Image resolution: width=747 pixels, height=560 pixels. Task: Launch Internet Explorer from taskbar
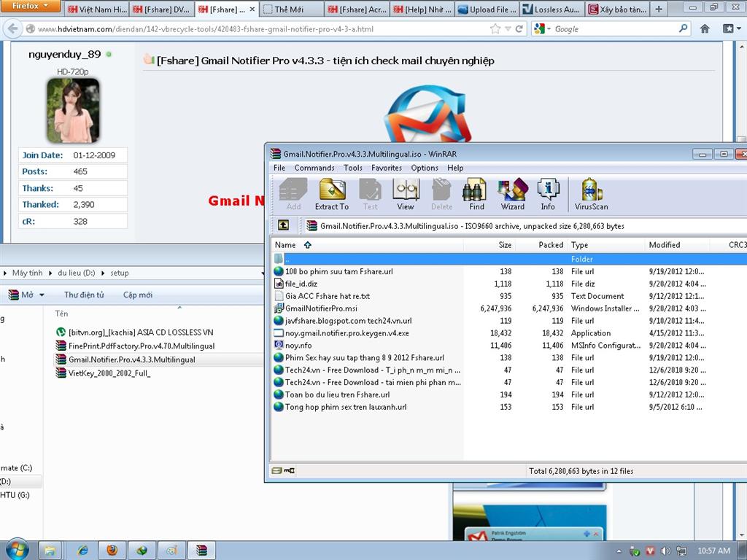[x=82, y=551]
